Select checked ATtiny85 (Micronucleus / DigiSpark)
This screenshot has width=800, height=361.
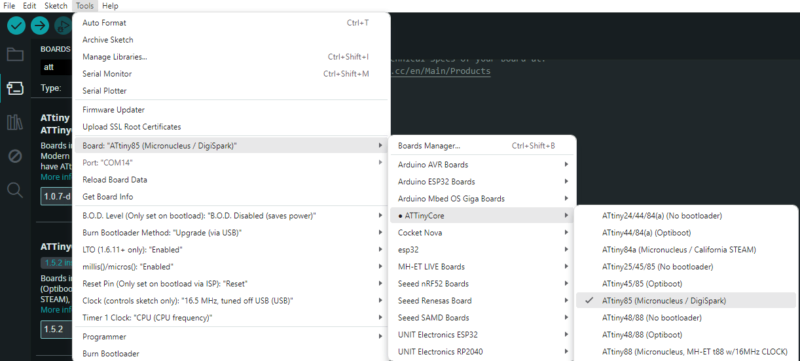click(x=686, y=301)
